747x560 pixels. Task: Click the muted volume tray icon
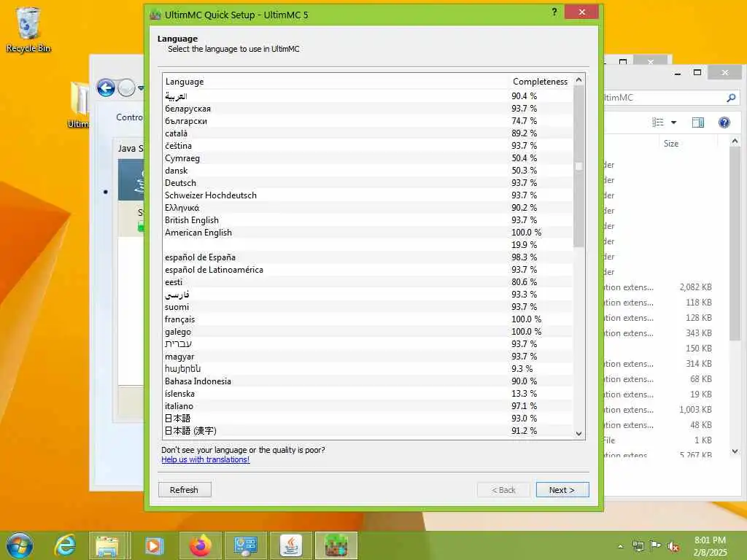tap(673, 547)
